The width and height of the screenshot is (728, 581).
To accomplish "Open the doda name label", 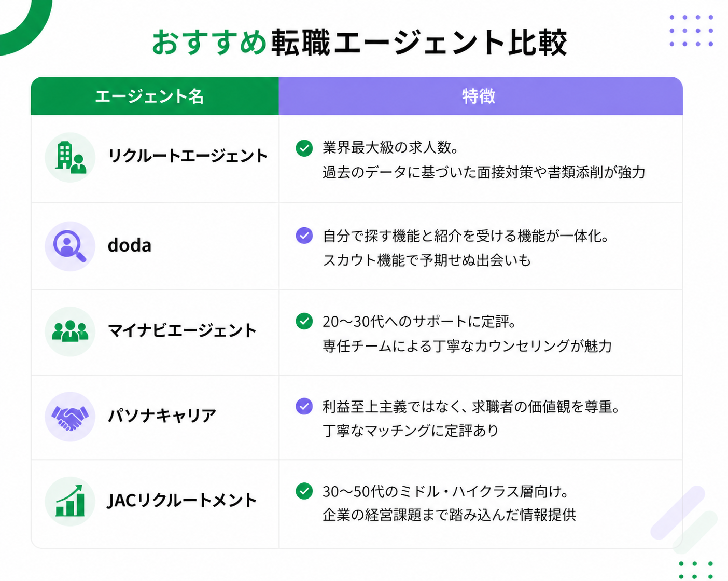I will pyautogui.click(x=130, y=245).
